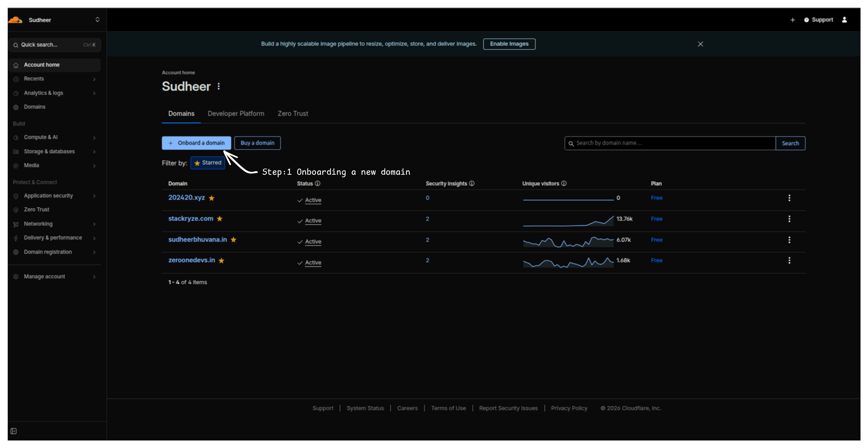Click the Security insights info icon

point(472,183)
